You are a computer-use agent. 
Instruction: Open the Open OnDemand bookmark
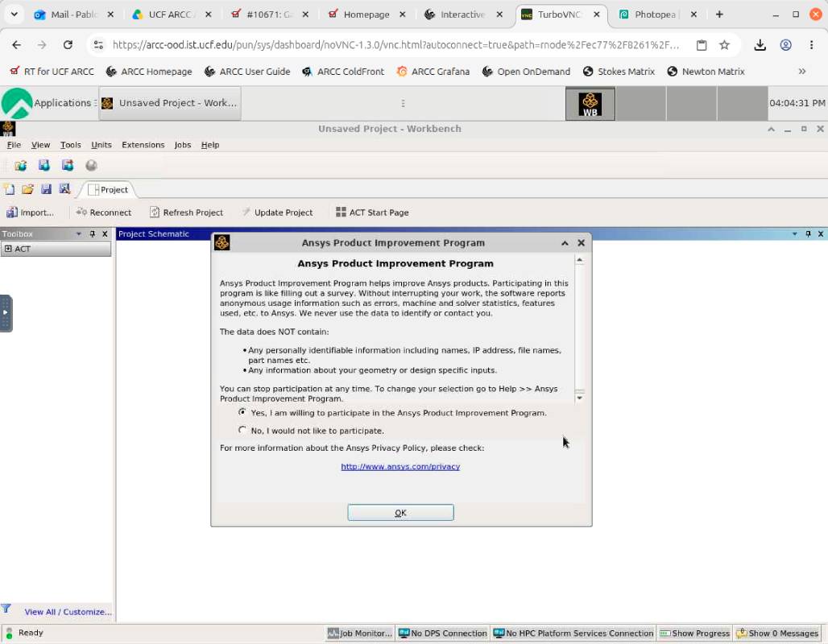(526, 72)
